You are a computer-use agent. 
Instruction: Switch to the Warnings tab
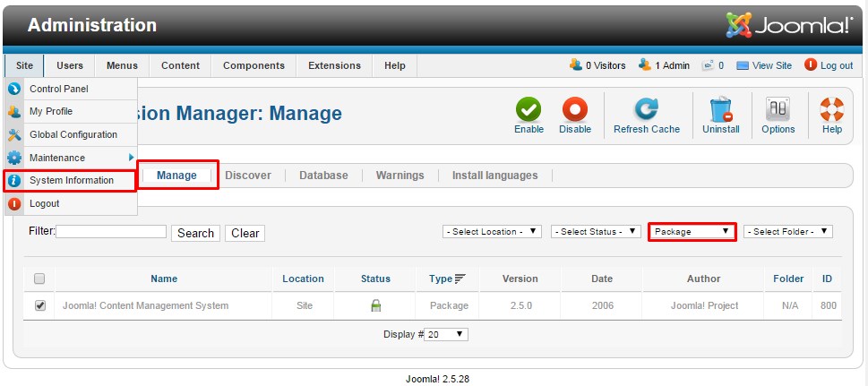(400, 175)
